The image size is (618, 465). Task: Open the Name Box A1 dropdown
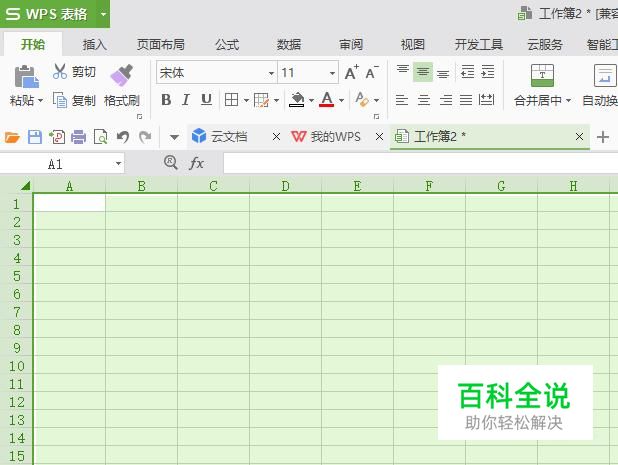118,164
